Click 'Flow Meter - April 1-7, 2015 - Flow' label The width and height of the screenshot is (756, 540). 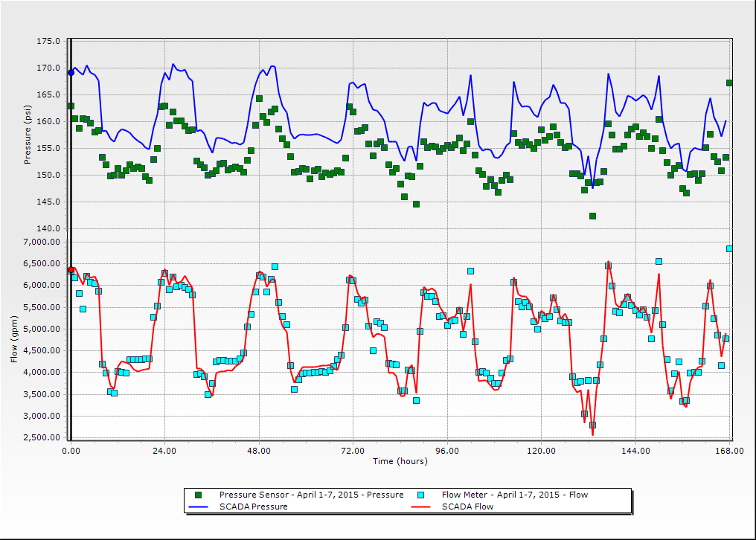click(x=515, y=495)
